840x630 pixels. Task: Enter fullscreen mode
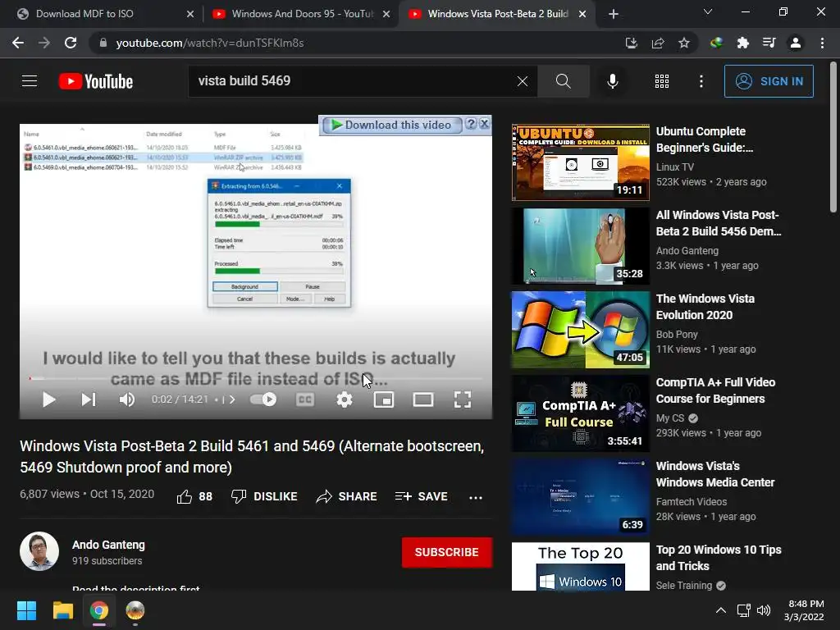(463, 399)
